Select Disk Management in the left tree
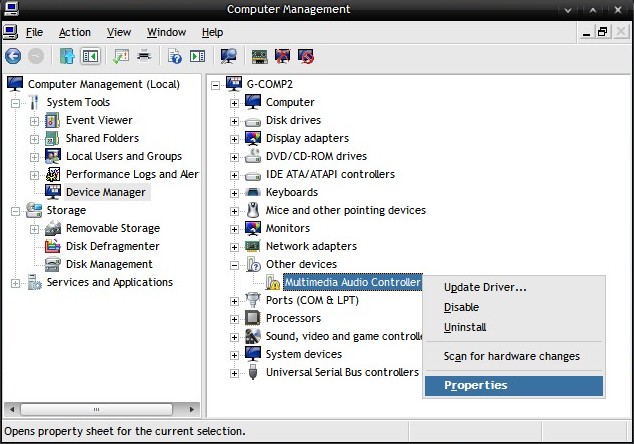Image resolution: width=634 pixels, height=444 pixels. 109,264
